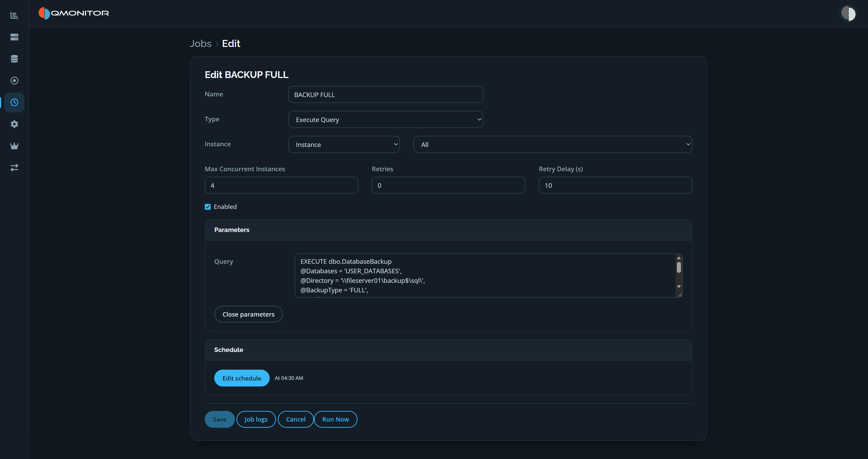The image size is (868, 459).
Task: Click the Save button
Action: (x=219, y=419)
